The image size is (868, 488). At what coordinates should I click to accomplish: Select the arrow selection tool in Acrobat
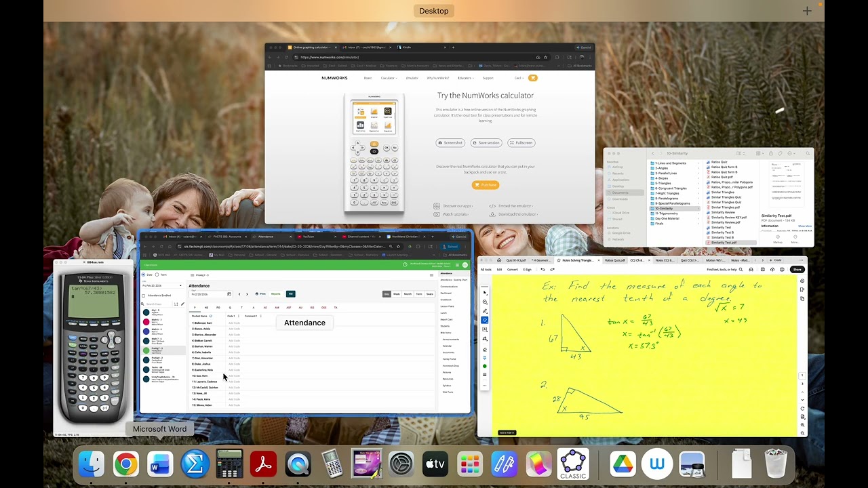pyautogui.click(x=485, y=293)
